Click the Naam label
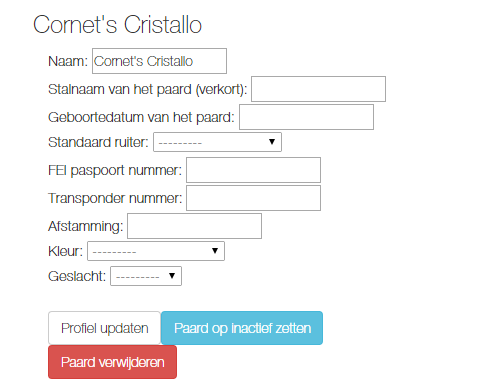Viewport: 500px width, 387px height. point(68,61)
